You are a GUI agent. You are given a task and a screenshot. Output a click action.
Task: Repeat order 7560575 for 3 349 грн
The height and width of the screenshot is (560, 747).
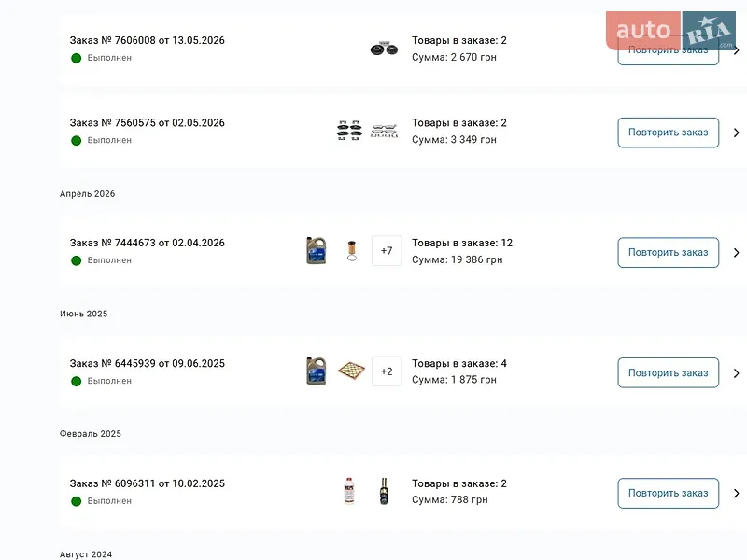668,133
